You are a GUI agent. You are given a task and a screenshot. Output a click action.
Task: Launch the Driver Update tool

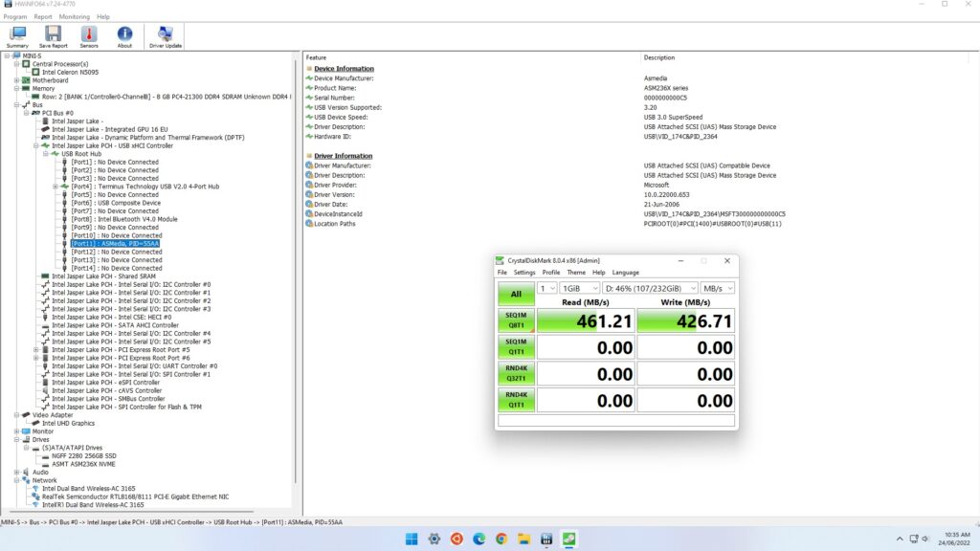(166, 36)
